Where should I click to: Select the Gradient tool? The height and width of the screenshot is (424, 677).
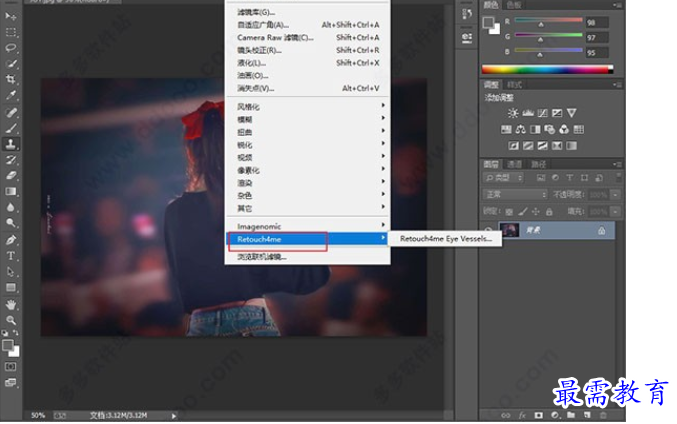click(x=11, y=191)
